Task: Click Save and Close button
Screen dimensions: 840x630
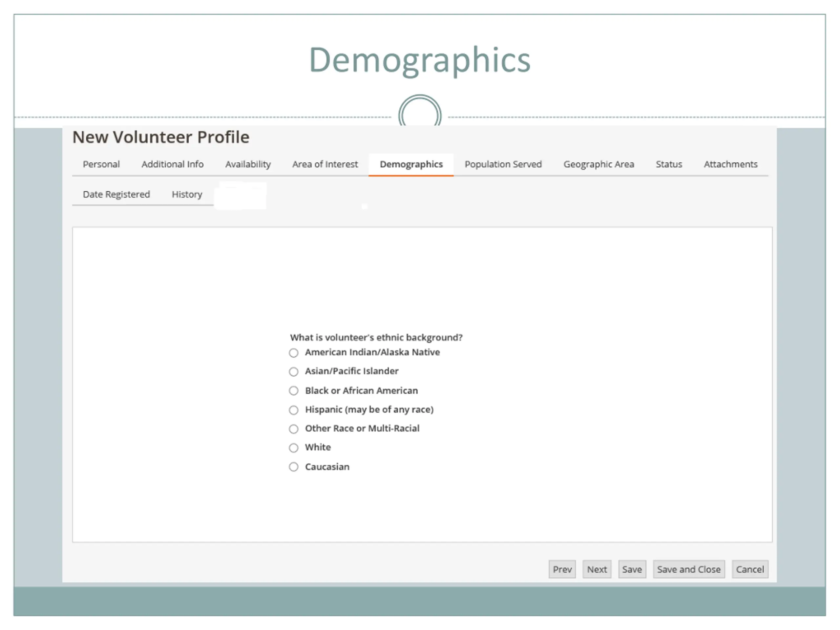Action: pyautogui.click(x=688, y=570)
